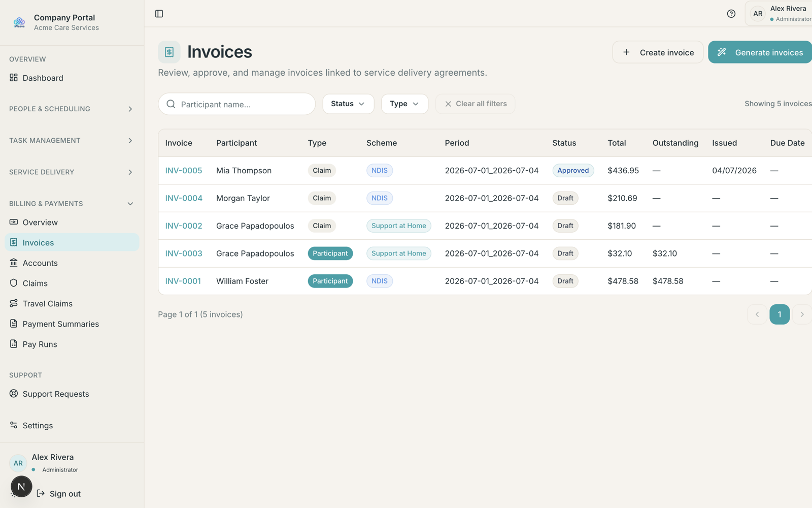The height and width of the screenshot is (508, 812).
Task: Click the $478.58 outstanding amount
Action: (x=668, y=281)
